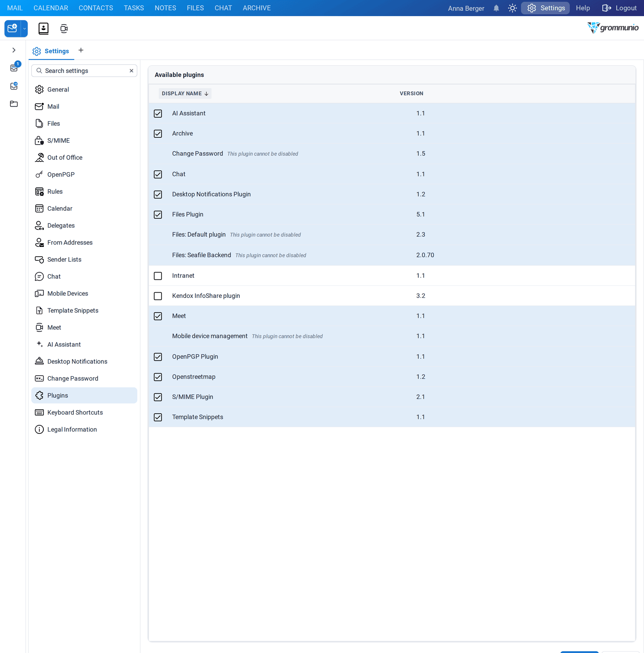Open the S/MIME settings category
Viewport: 644px width, 653px height.
[84, 140]
